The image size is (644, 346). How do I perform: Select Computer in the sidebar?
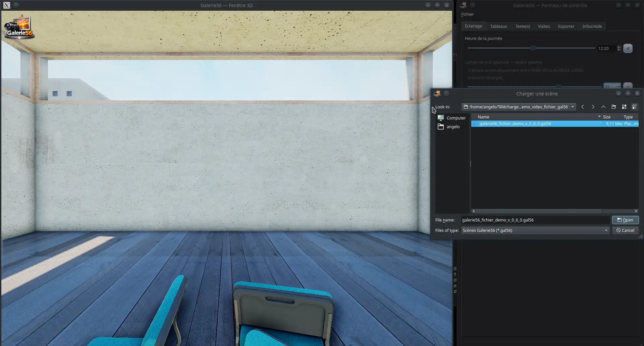click(x=452, y=118)
